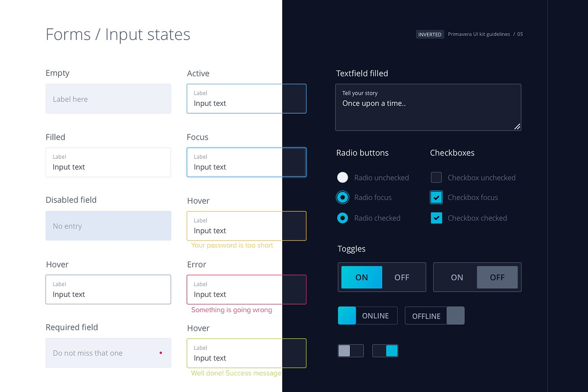The height and width of the screenshot is (392, 588).
Task: Select the 'Radio checked' radio button
Action: [x=343, y=218]
